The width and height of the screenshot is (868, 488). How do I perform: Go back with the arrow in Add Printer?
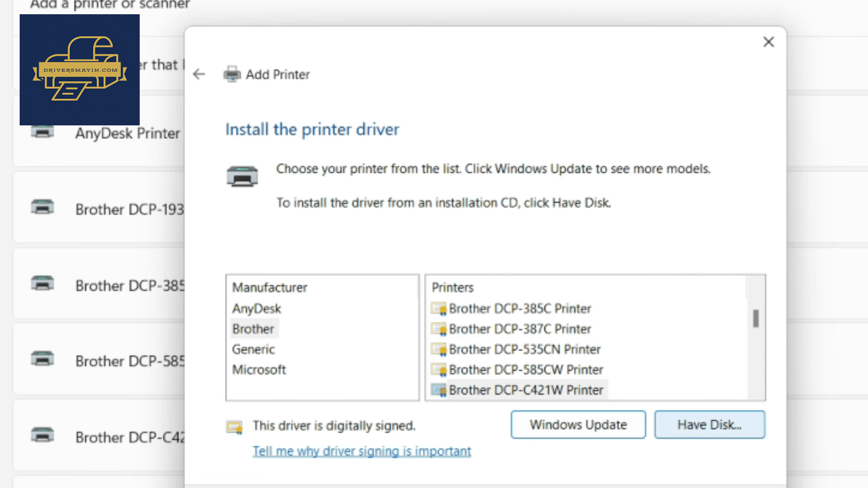199,74
